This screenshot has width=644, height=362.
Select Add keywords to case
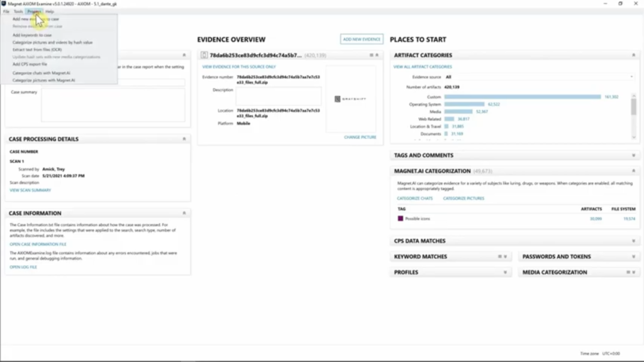click(x=32, y=35)
